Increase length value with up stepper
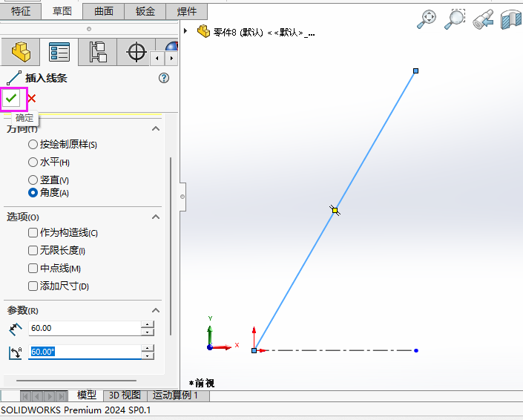The width and height of the screenshot is (523, 420). [148, 324]
